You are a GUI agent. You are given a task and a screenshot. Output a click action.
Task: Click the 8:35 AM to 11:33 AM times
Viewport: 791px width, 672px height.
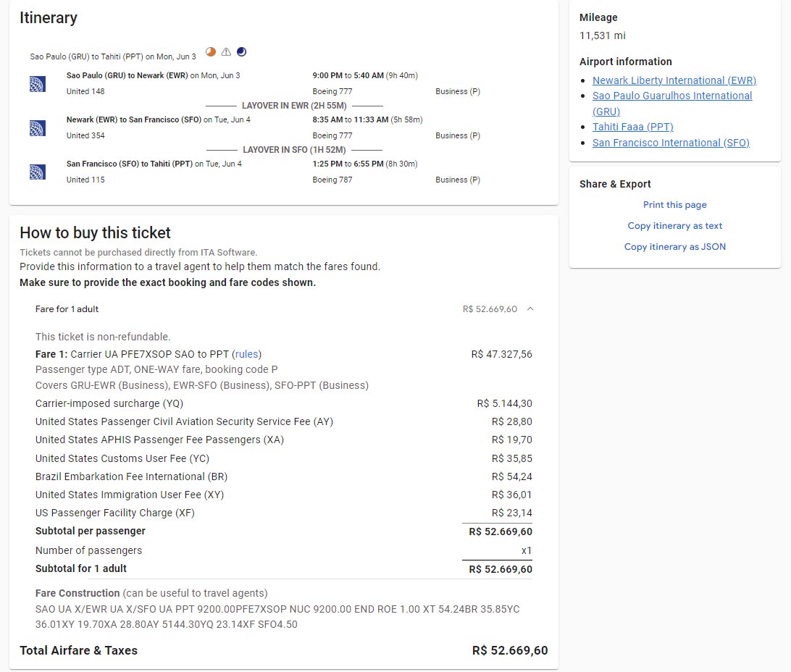(350, 119)
